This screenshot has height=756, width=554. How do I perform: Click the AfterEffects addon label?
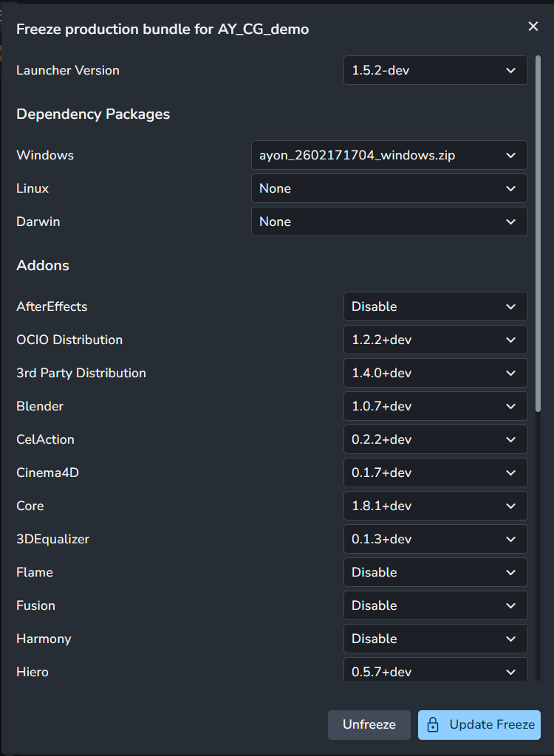point(52,306)
